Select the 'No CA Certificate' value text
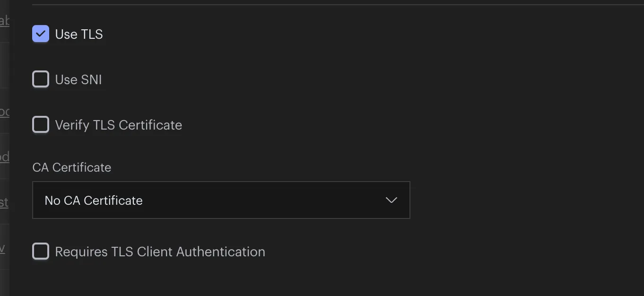This screenshot has width=644, height=296. pos(94,200)
